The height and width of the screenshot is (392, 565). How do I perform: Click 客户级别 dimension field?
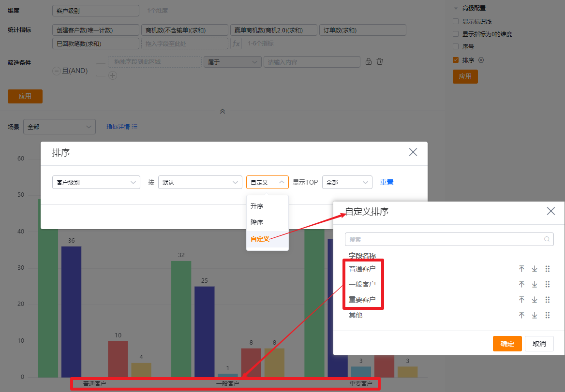[x=95, y=11]
